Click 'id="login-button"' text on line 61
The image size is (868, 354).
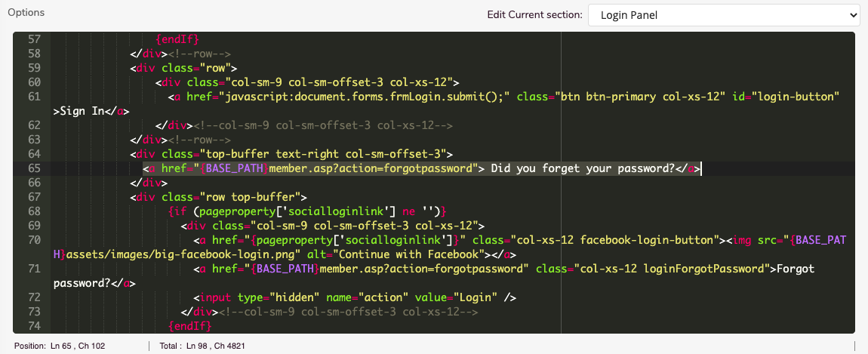tap(785, 97)
